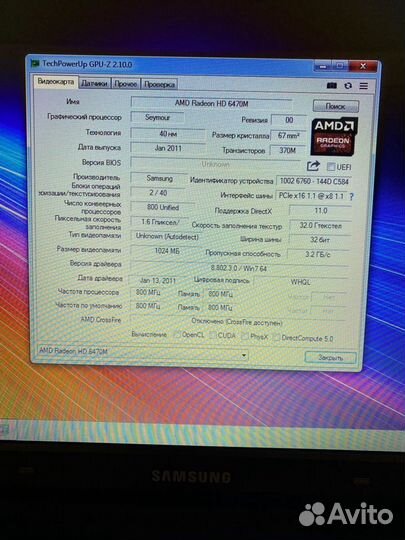Viewport: 405px width, 540px height.
Task: Click the driver version field 8.802.3.0 / Win7 64
Action: (x=239, y=268)
